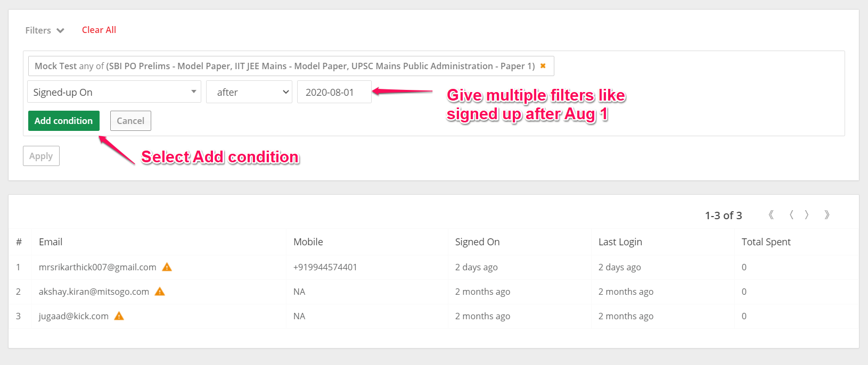Go to the next results page
The height and width of the screenshot is (365, 868).
tap(807, 215)
